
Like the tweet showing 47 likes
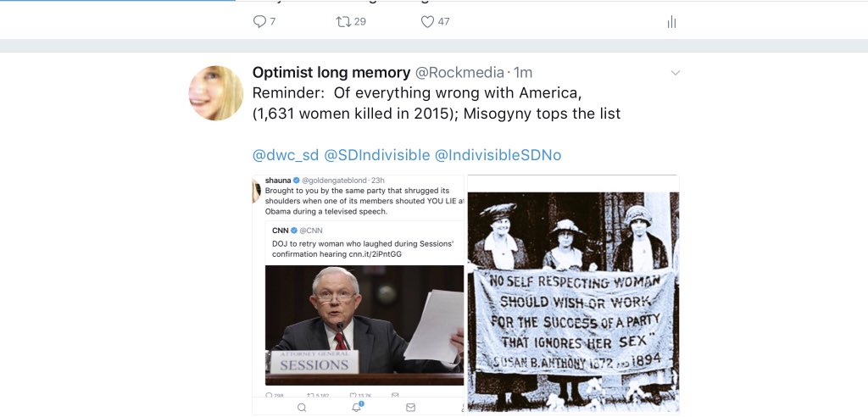pyautogui.click(x=427, y=21)
